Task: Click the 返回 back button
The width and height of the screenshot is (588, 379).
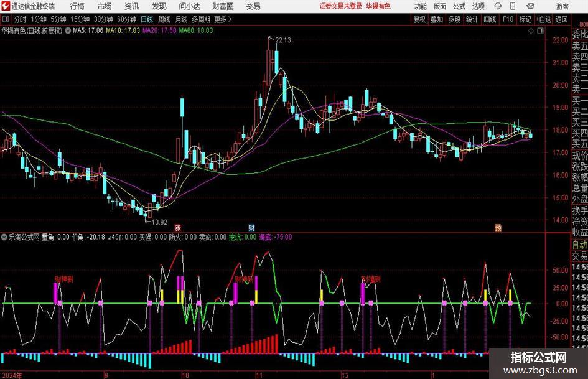Action: (x=561, y=19)
